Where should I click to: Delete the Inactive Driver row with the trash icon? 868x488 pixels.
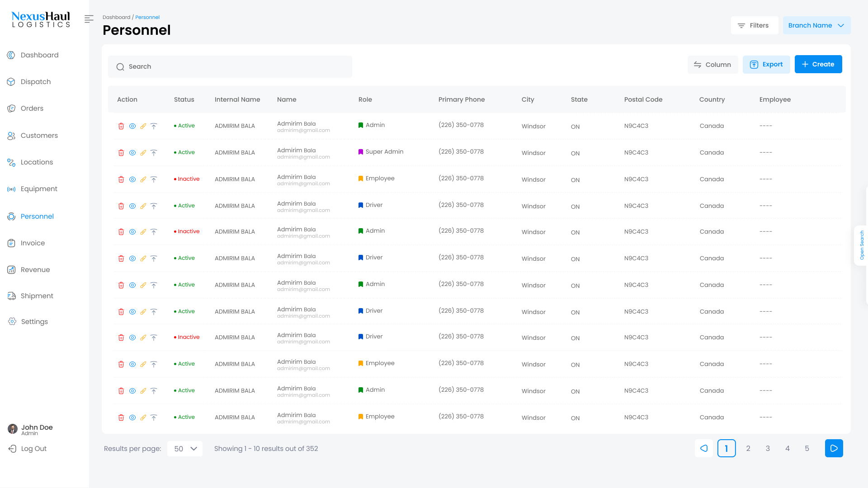tap(121, 338)
